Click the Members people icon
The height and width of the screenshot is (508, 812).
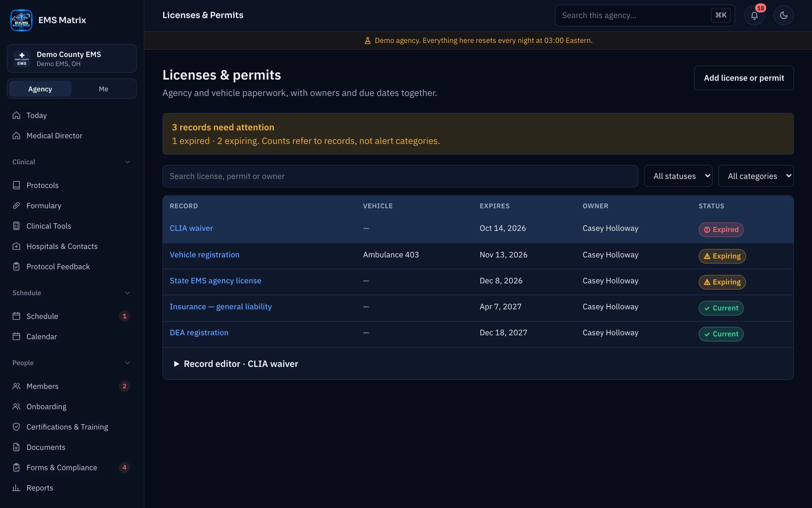click(16, 386)
